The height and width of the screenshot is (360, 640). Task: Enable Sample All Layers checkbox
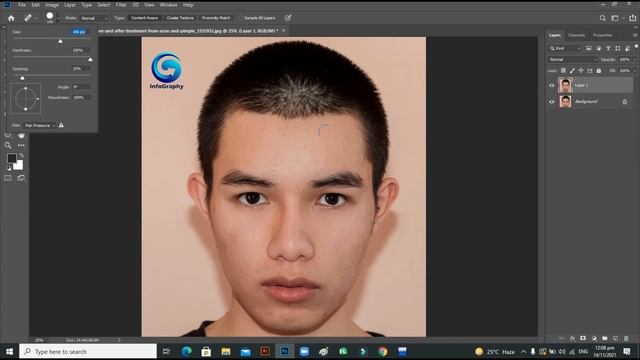(x=240, y=18)
